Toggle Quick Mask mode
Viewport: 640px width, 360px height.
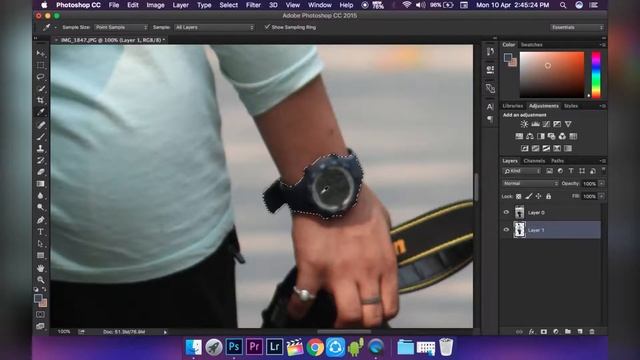(40, 315)
